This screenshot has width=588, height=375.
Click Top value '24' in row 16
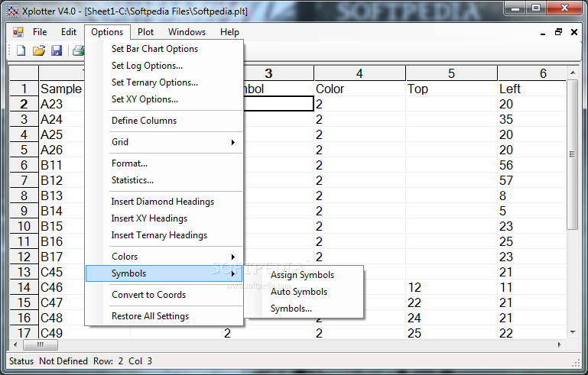coord(451,318)
